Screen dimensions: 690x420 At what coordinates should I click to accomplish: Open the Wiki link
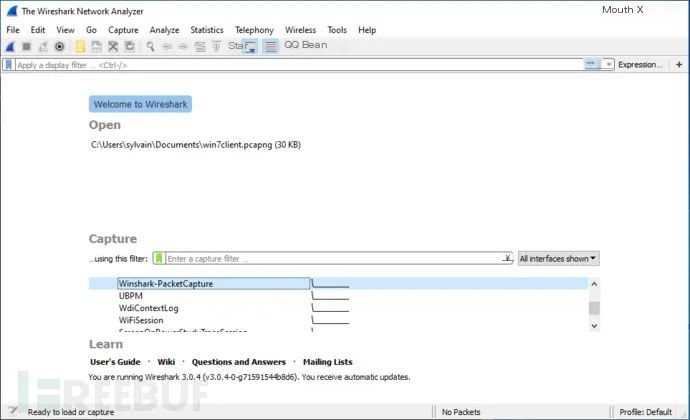pos(166,362)
